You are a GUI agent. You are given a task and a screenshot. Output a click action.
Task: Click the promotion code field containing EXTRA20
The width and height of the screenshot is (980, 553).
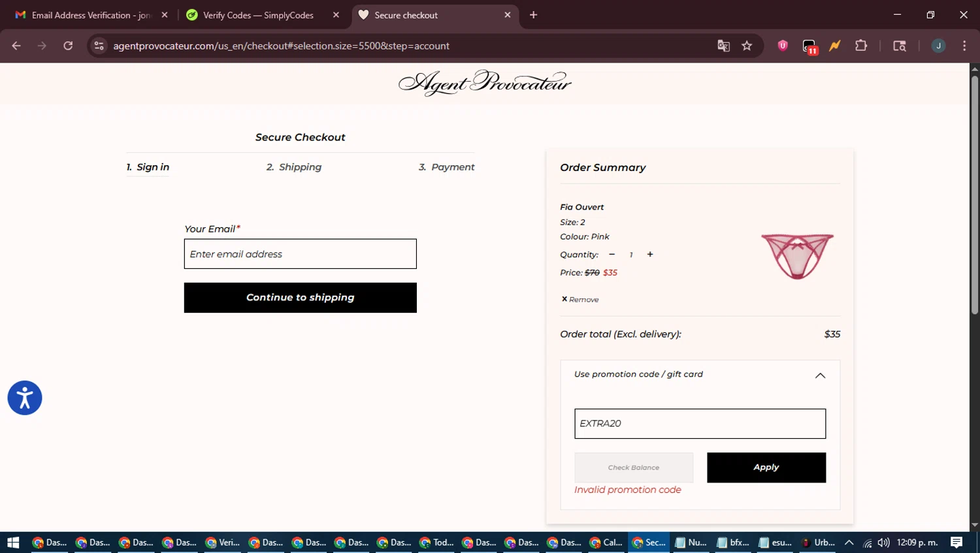pyautogui.click(x=700, y=424)
